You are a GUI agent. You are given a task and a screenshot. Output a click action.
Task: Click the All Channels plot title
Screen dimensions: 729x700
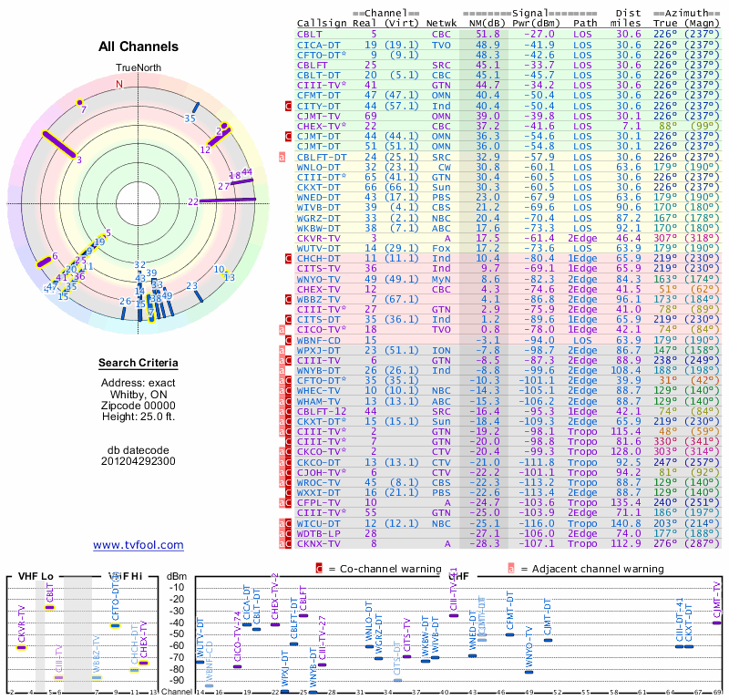(139, 46)
